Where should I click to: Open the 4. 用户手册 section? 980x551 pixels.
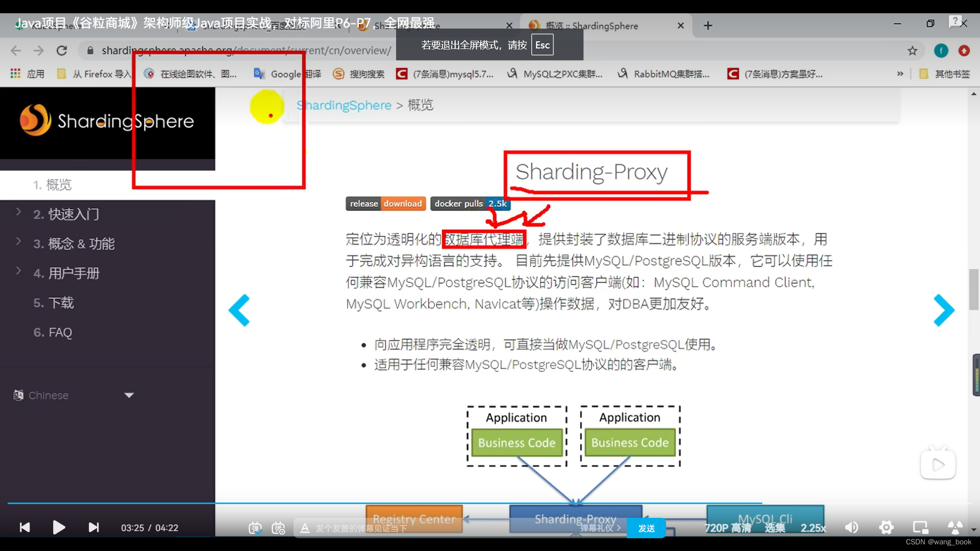[66, 273]
